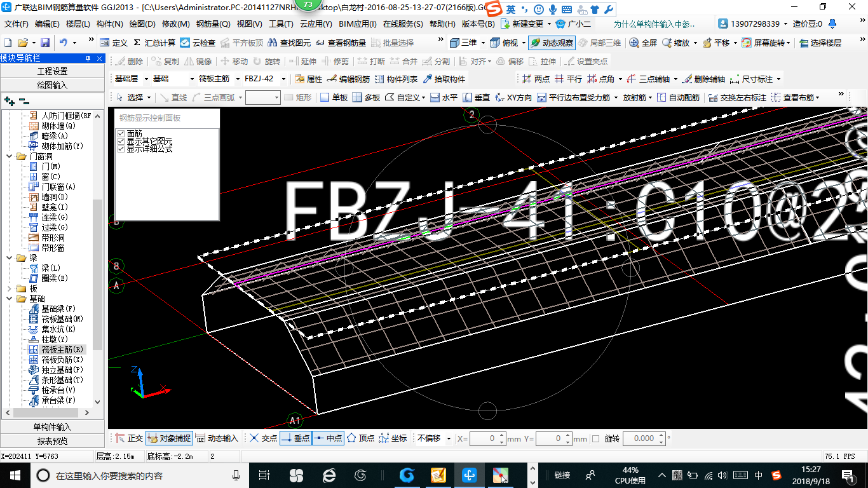Toggle 面筋 checkbox in rebar panel
Image resolution: width=868 pixels, height=488 pixels.
click(121, 133)
